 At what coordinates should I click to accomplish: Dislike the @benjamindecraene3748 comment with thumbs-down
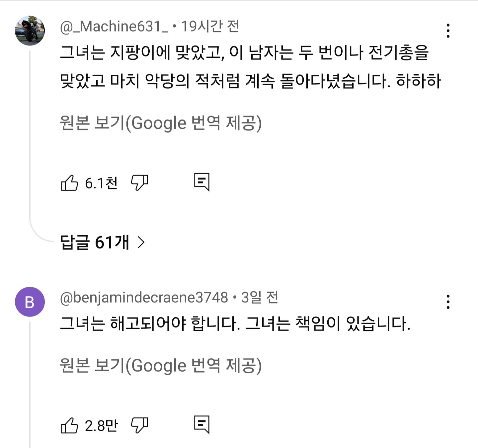139,425
